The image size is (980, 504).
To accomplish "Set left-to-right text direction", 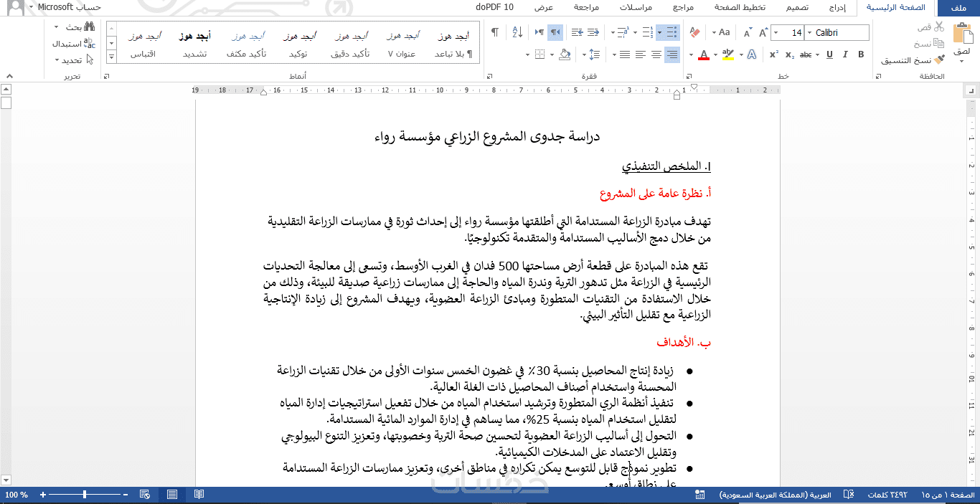I will 539,32.
